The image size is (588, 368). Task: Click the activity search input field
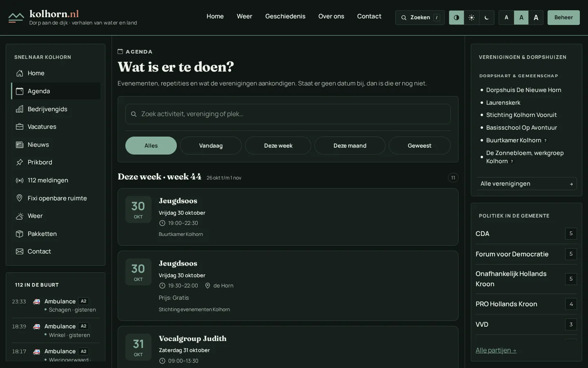(x=288, y=114)
